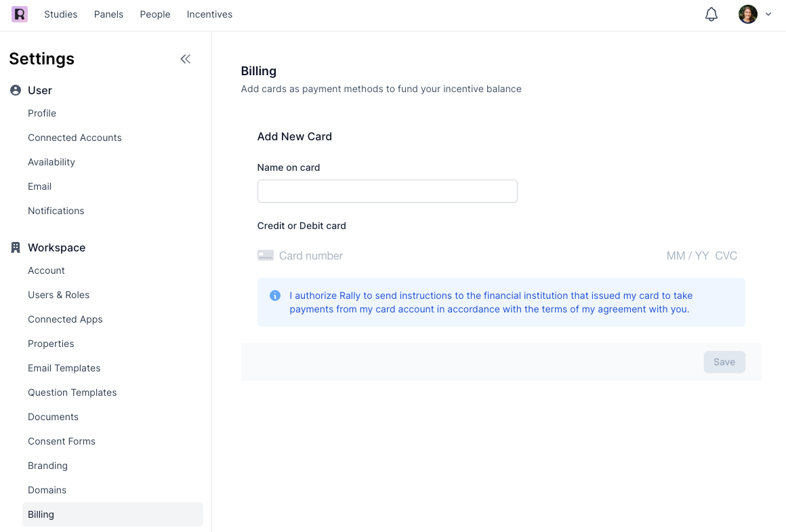Screen dimensions: 786x532
Task: Expand the account menu chevron
Action: point(768,14)
